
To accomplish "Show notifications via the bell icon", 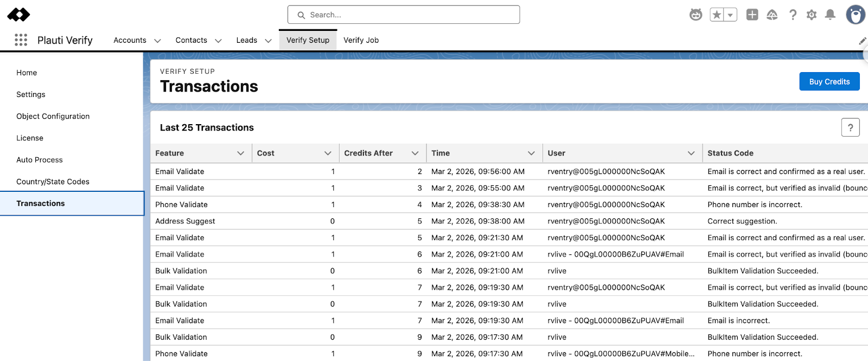I will coord(830,15).
